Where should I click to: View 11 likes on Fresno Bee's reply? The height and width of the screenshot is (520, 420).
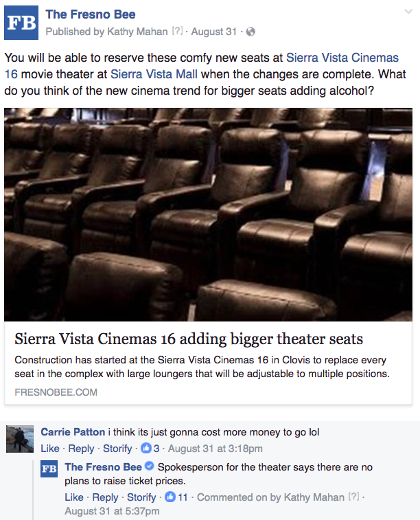coord(176,497)
